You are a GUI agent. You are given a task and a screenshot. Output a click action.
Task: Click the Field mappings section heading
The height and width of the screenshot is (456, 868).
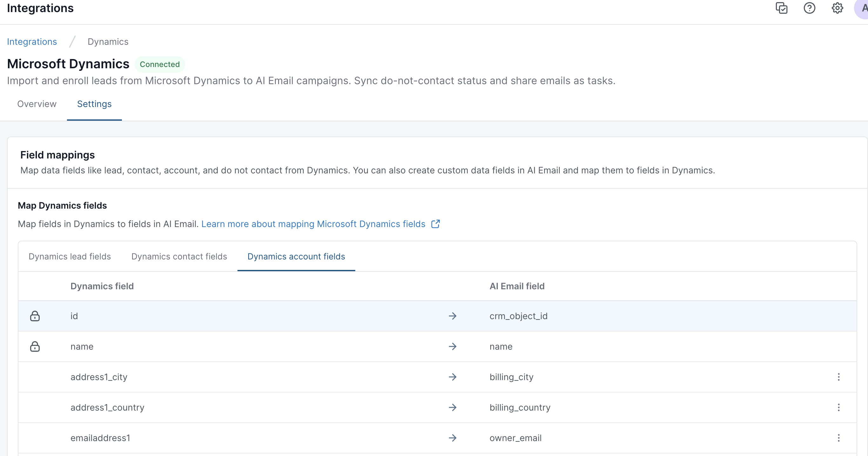point(57,155)
